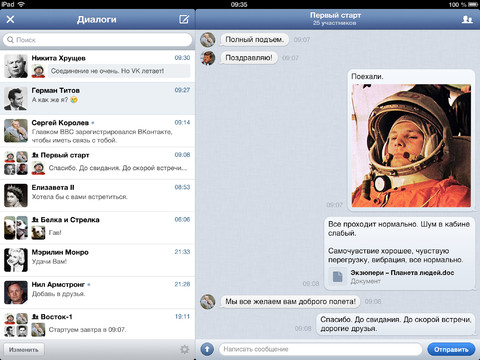Viewport: 480px width, 360px height.
Task: Tap the compose new message icon
Action: (x=184, y=19)
